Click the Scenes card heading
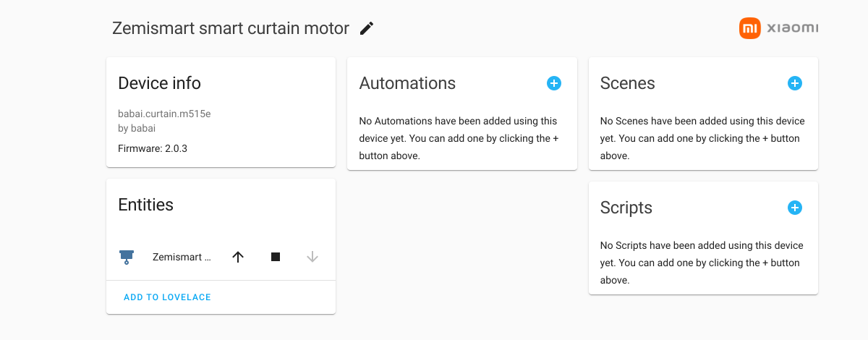The image size is (868, 340). pyautogui.click(x=627, y=83)
